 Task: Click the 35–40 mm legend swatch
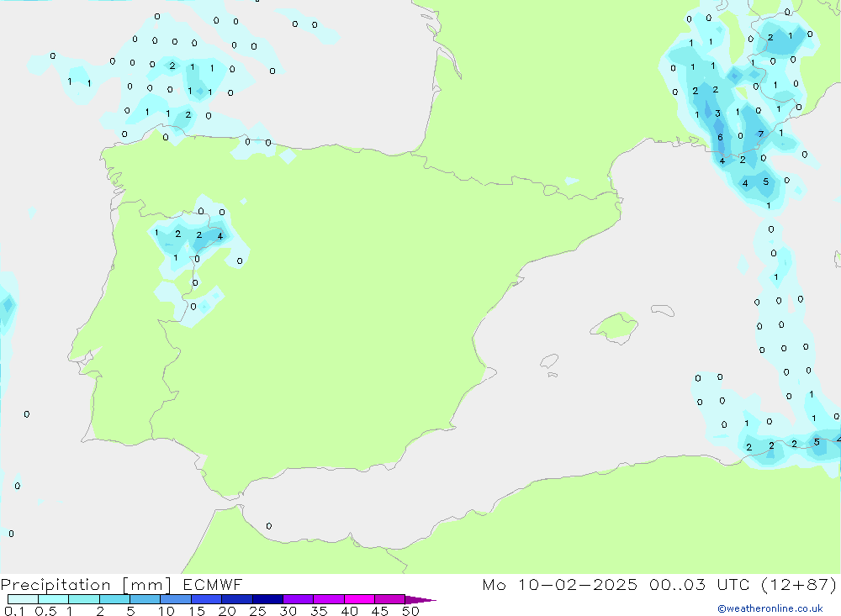[x=328, y=599]
